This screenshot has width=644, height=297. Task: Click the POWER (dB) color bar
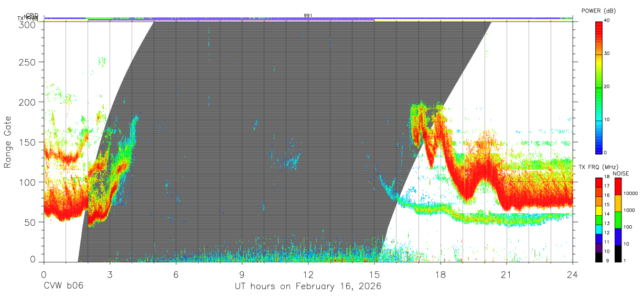pyautogui.click(x=599, y=87)
